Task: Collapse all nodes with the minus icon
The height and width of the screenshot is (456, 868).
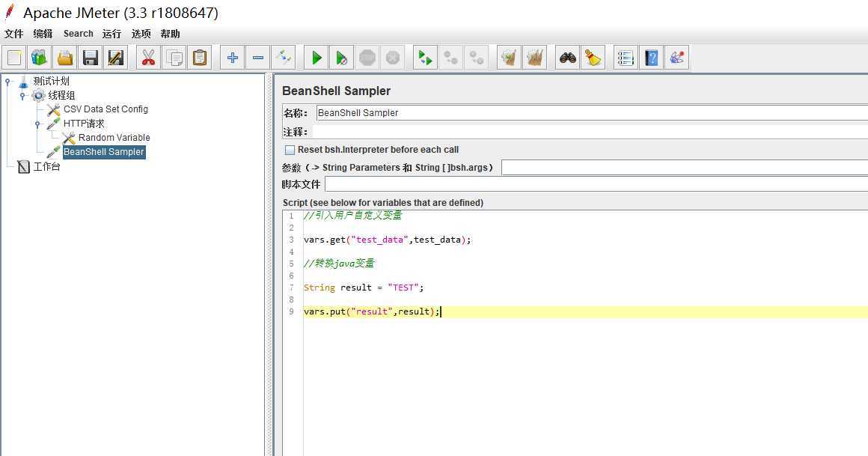Action: [x=258, y=58]
